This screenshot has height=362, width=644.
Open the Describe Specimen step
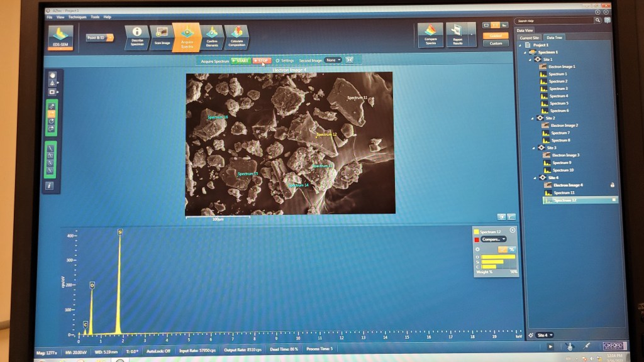(136, 37)
